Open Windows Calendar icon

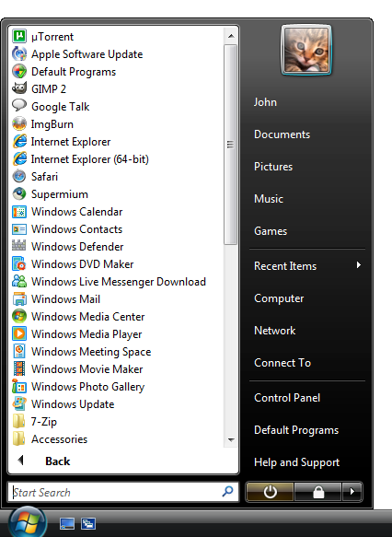pyautogui.click(x=19, y=211)
